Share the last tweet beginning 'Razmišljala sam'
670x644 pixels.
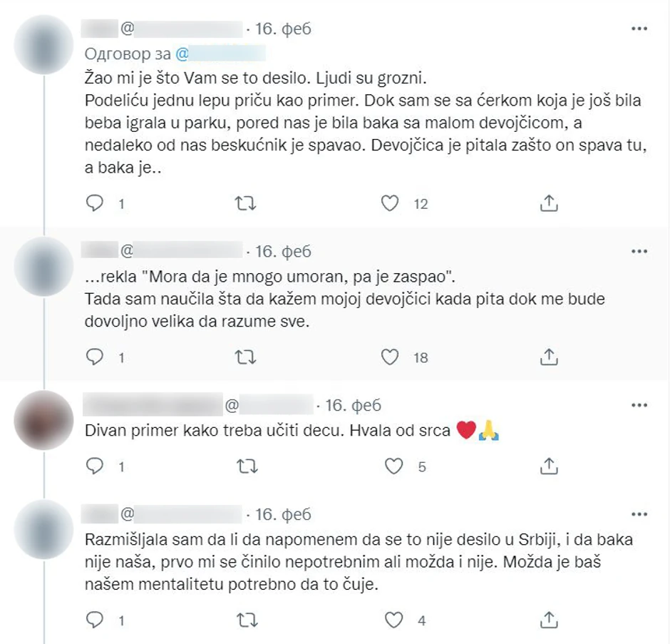point(549,620)
